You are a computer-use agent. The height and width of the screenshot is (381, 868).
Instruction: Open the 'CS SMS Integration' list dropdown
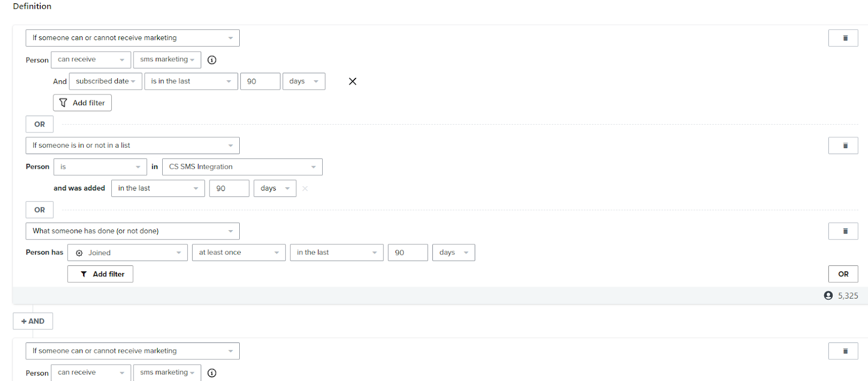(x=242, y=167)
